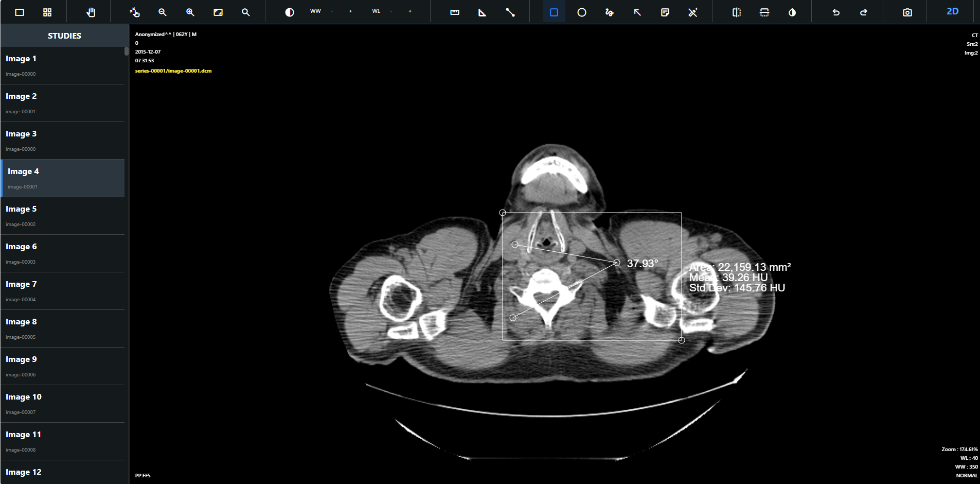Flip the image horizontally

click(x=736, y=12)
